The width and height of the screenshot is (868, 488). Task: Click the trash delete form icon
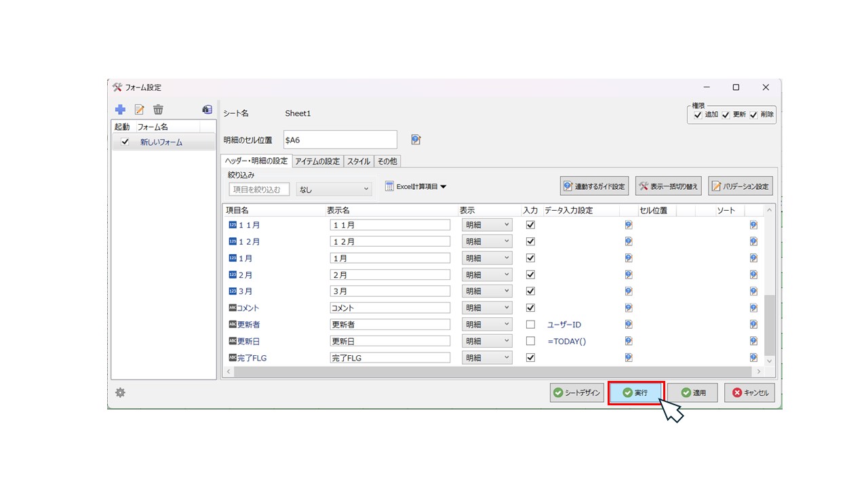pos(158,109)
